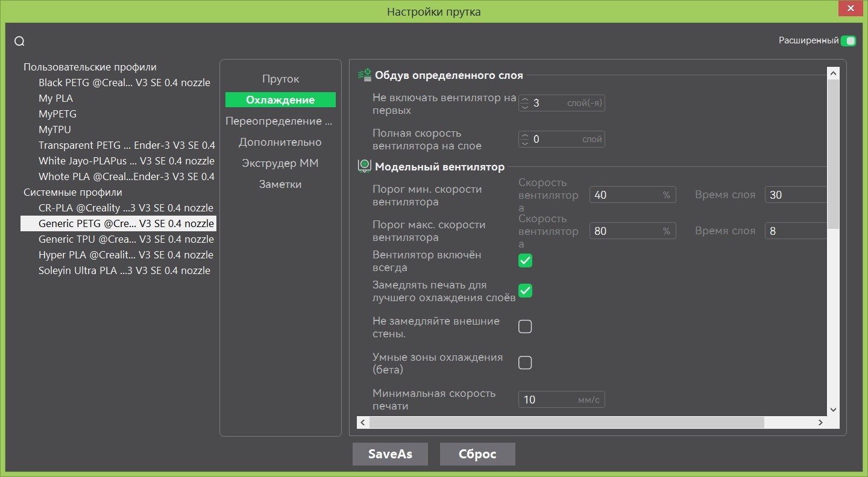Click the min threshold 'Время слоя' field (30)
The width and height of the screenshot is (868, 477).
tap(796, 195)
